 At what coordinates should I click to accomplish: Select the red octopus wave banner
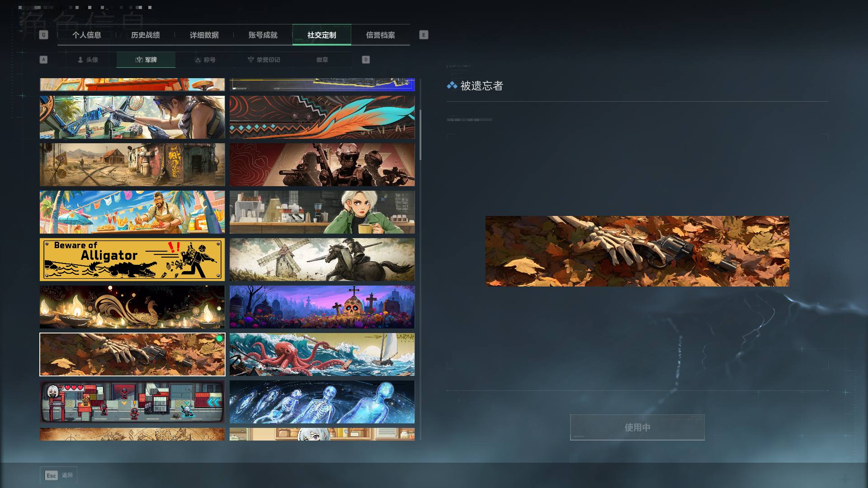(x=322, y=355)
